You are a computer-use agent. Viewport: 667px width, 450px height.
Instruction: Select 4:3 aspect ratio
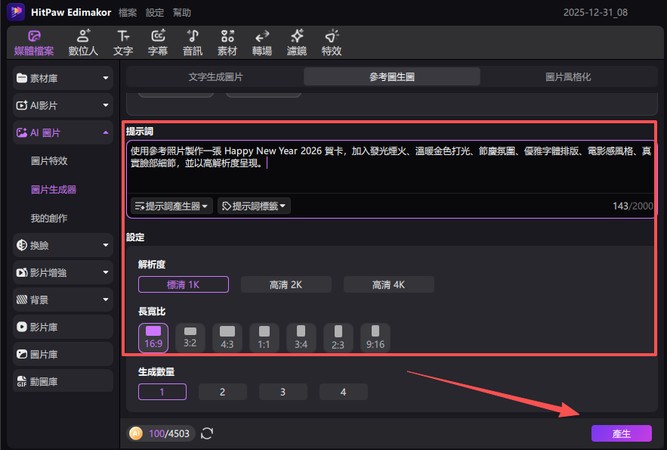click(227, 338)
